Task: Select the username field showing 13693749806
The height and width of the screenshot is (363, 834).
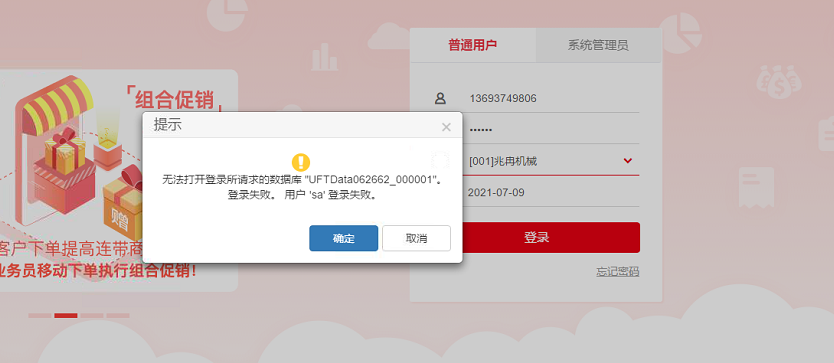Action: coord(553,98)
